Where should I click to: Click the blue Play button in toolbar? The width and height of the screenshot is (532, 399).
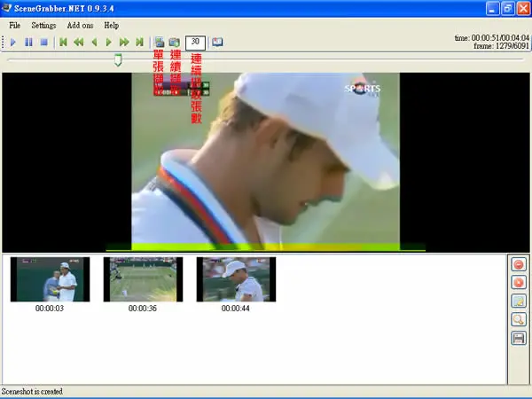pyautogui.click(x=13, y=42)
